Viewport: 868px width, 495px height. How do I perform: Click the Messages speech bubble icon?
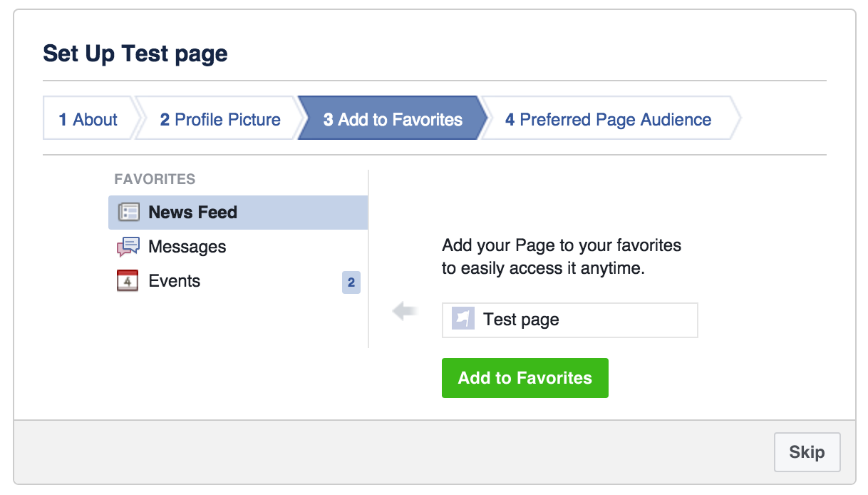128,247
